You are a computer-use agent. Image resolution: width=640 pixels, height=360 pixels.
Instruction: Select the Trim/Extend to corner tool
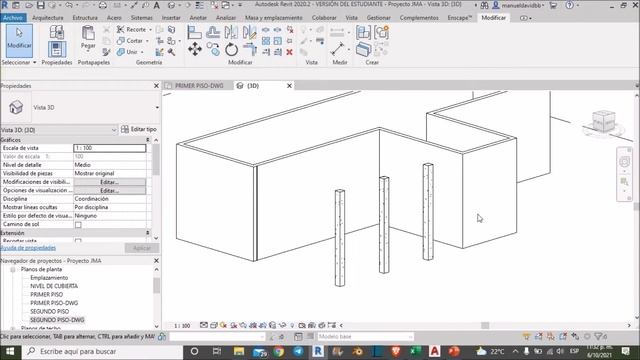tap(249, 49)
